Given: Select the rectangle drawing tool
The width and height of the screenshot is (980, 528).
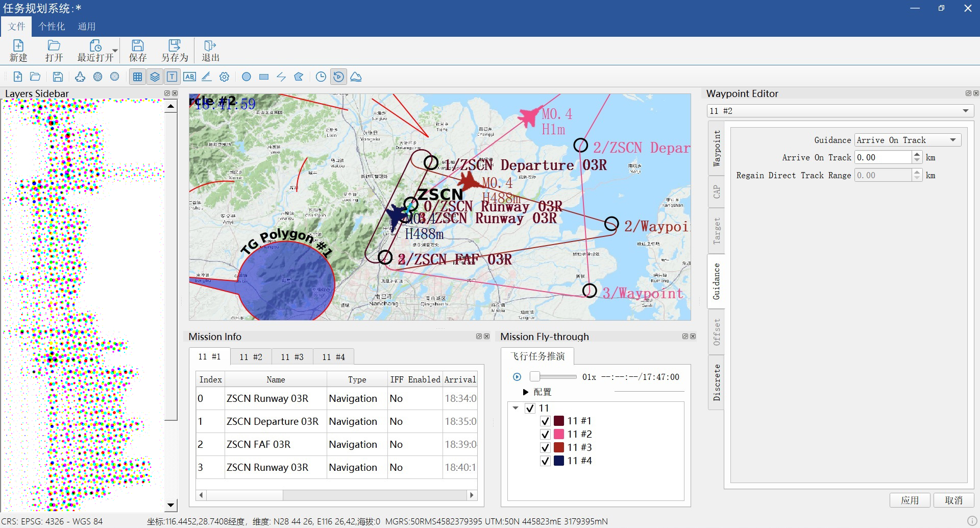Looking at the screenshot, I should pyautogui.click(x=264, y=77).
